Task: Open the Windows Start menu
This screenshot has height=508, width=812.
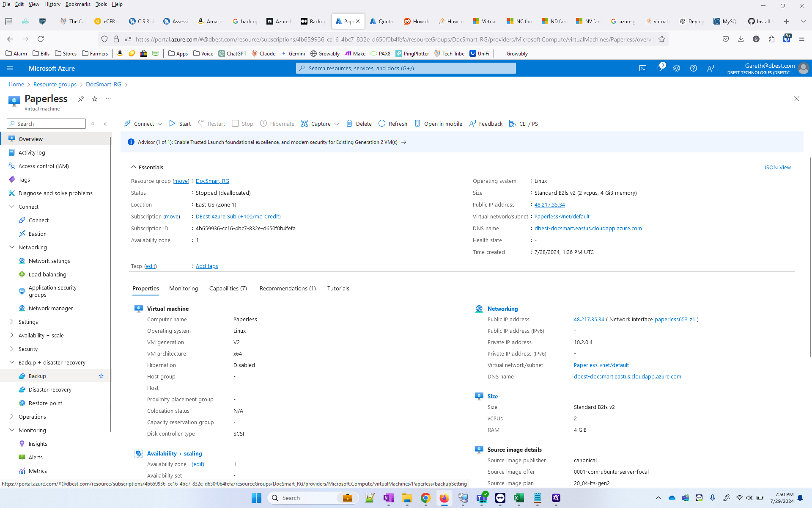Action: coord(256,498)
